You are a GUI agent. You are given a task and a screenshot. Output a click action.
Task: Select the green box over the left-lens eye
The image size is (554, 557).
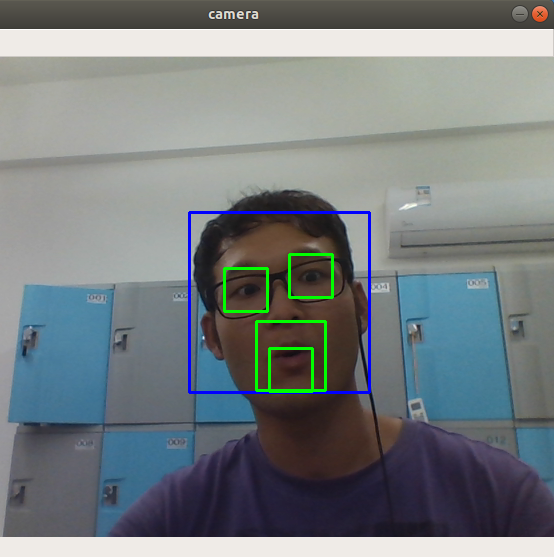246,290
